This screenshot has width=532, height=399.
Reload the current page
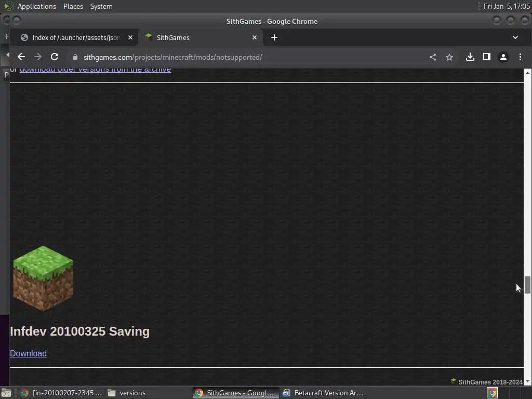click(55, 57)
